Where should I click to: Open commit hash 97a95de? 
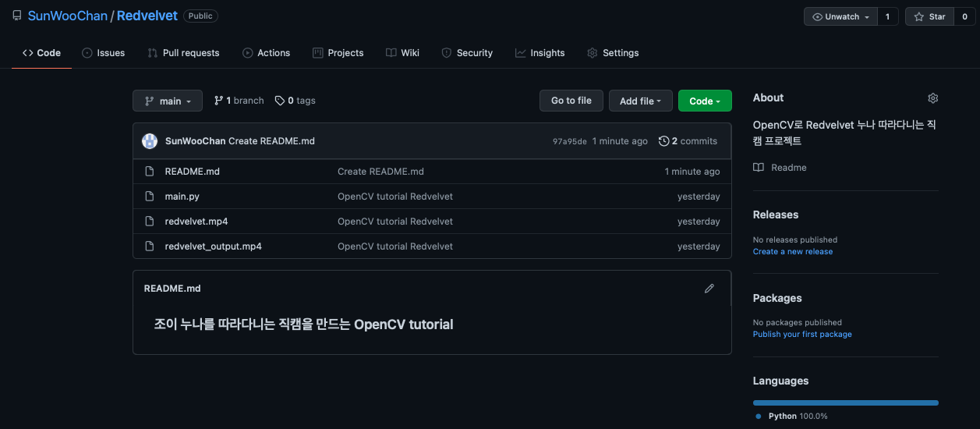[x=570, y=141]
